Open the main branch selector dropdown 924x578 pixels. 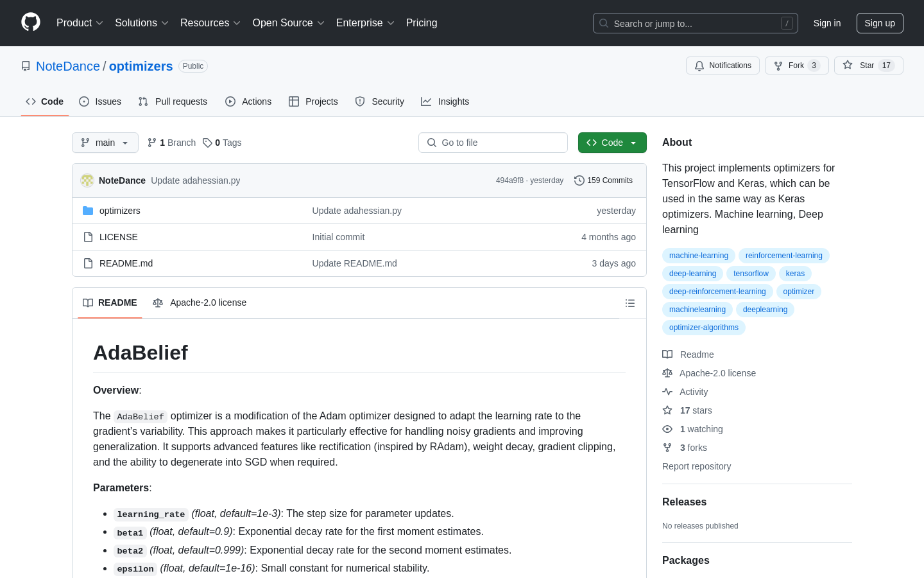pyautogui.click(x=105, y=143)
